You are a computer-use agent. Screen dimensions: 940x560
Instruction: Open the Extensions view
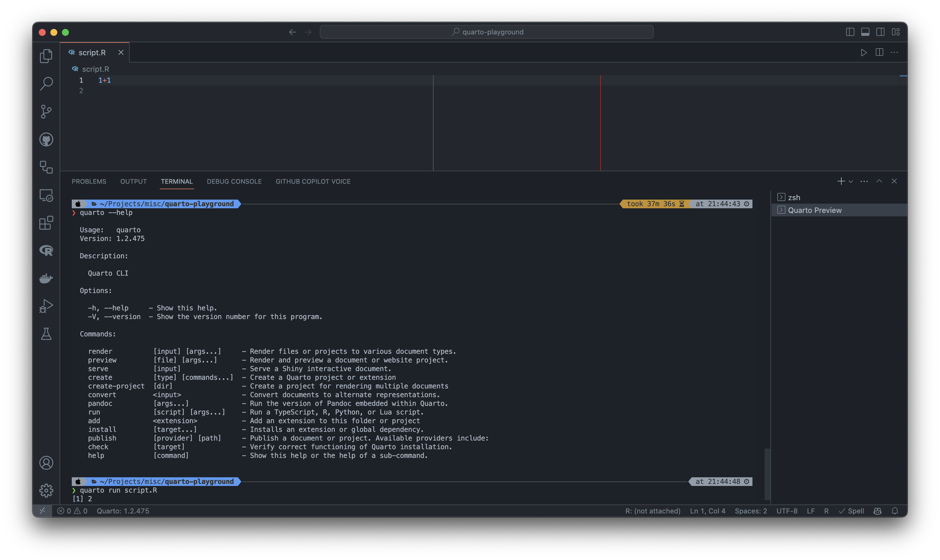point(46,223)
